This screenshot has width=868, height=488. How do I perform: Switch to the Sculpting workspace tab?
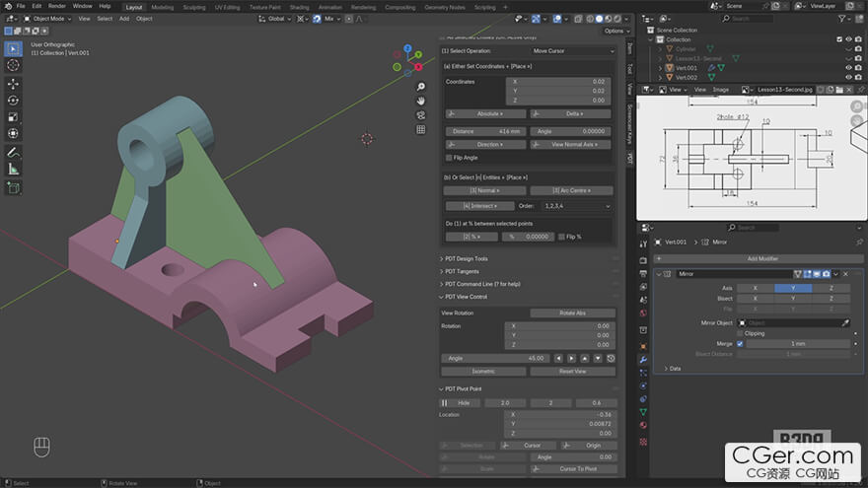coord(193,7)
